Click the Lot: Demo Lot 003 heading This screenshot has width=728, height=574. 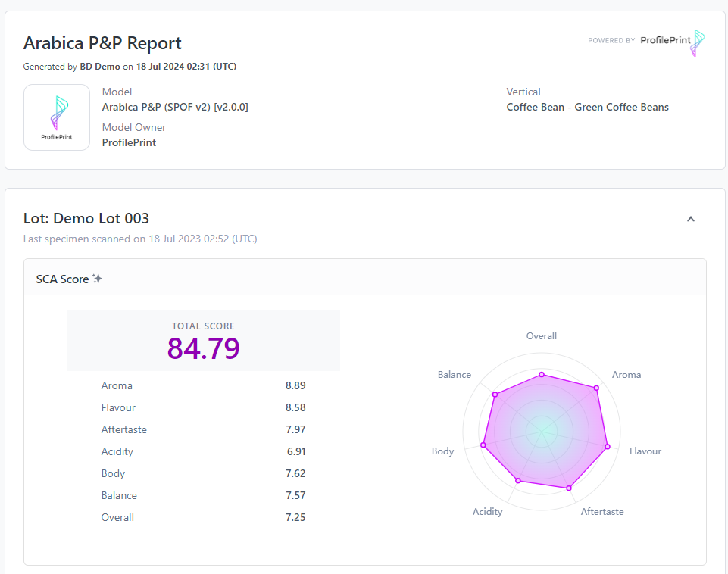click(x=86, y=219)
